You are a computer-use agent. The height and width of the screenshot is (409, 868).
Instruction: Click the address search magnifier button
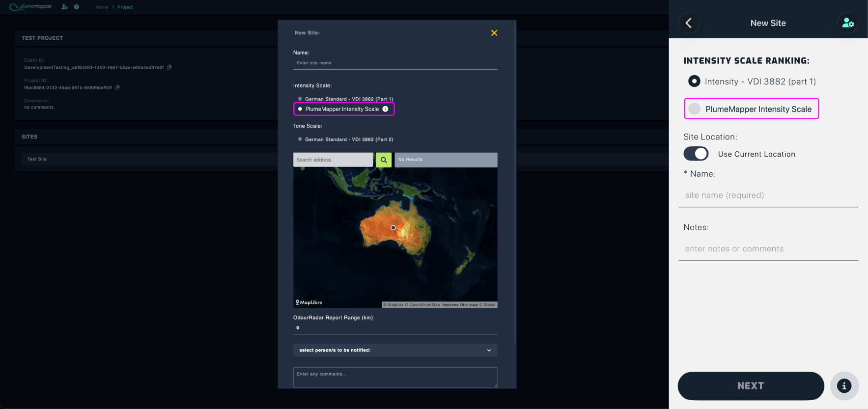coord(384,160)
